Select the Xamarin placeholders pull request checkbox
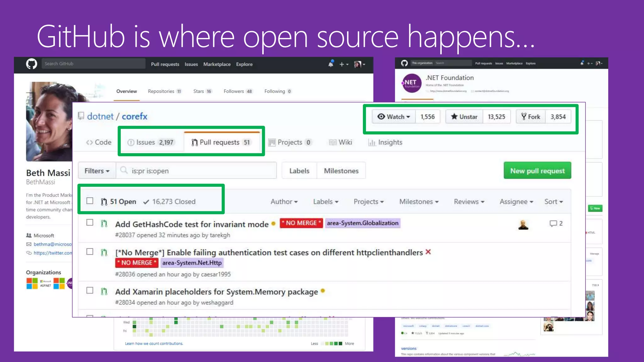644x362 pixels. click(x=90, y=290)
